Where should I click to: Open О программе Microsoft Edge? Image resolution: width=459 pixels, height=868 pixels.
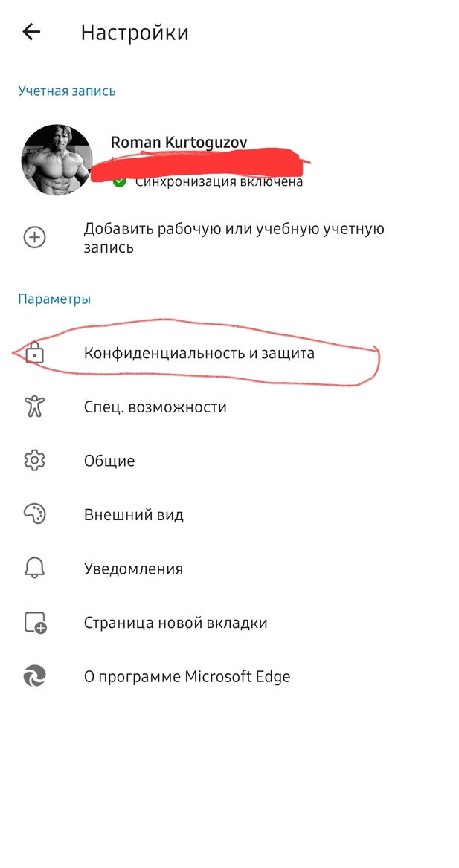[x=229, y=676]
